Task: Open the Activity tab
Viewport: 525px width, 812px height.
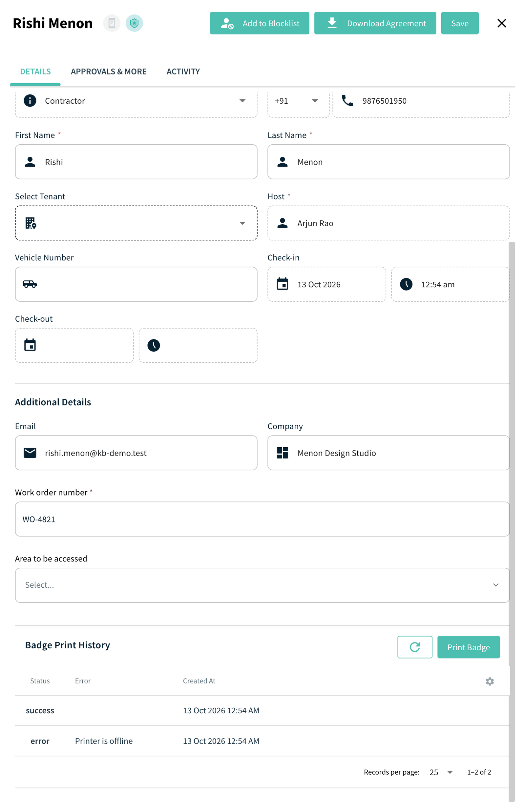Action: [183, 71]
